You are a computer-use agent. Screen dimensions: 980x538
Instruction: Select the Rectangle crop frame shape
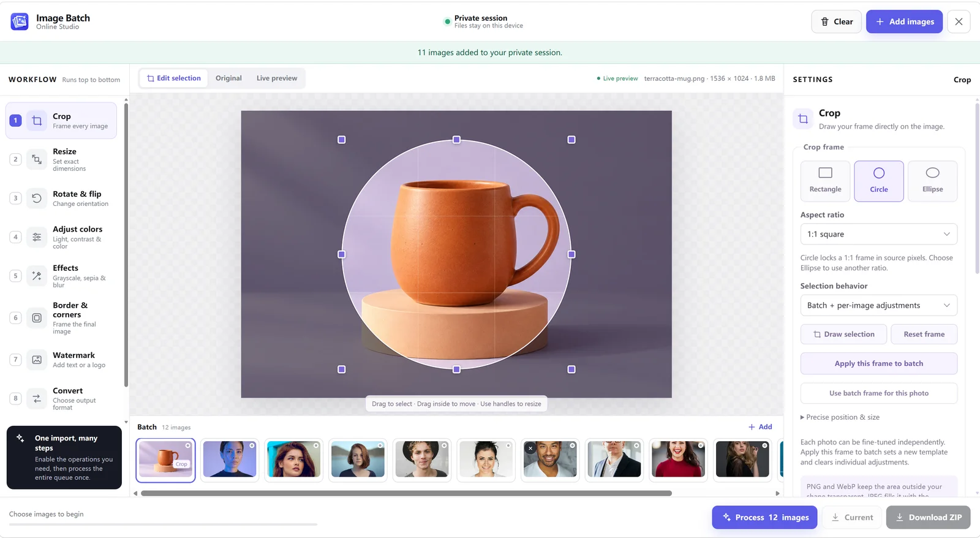coord(825,181)
